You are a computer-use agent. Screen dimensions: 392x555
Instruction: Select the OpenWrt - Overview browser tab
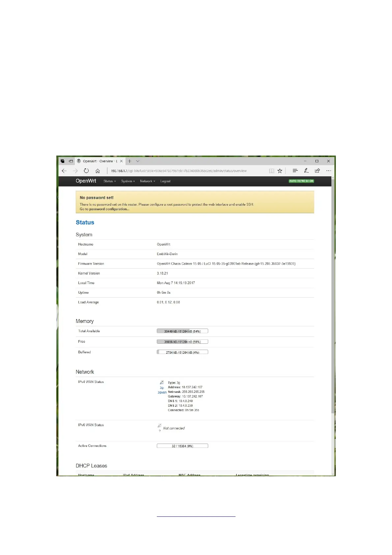100,161
